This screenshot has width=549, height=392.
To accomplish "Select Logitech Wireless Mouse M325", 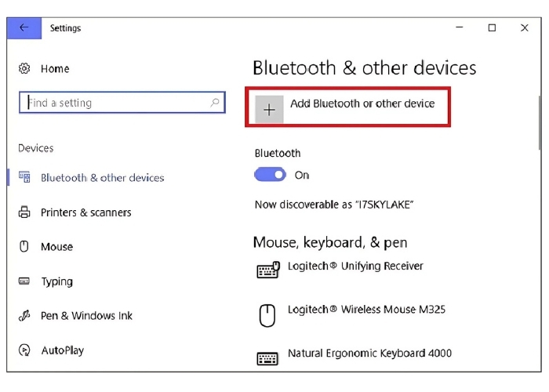I will click(x=366, y=310).
